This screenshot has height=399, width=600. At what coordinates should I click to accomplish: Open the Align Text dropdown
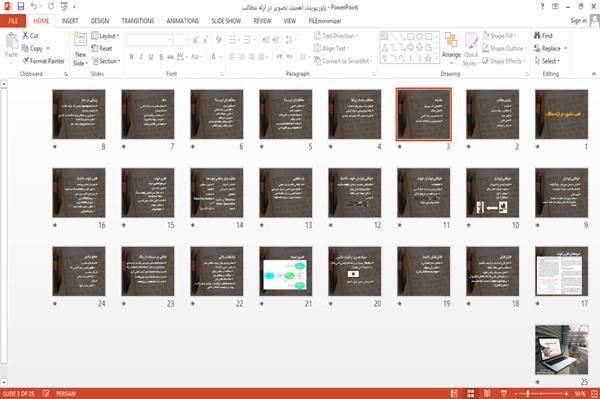pos(331,48)
